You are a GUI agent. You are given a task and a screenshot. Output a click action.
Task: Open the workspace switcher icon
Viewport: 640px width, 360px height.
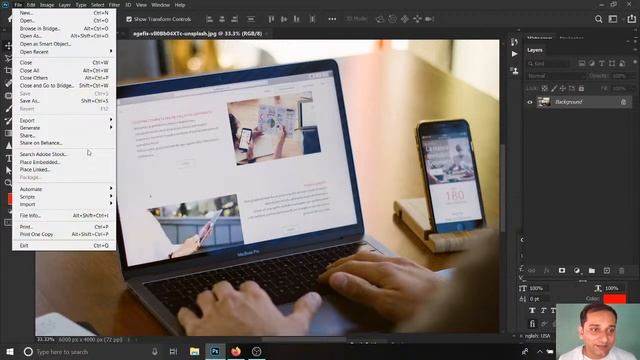[x=613, y=19]
